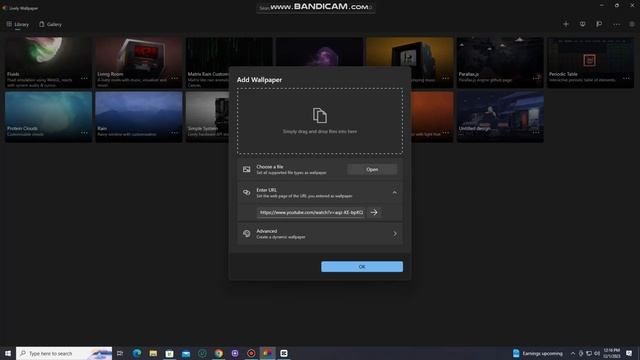This screenshot has height=360, width=640.
Task: Open File Explorer from the taskbar
Action: [x=153, y=353]
